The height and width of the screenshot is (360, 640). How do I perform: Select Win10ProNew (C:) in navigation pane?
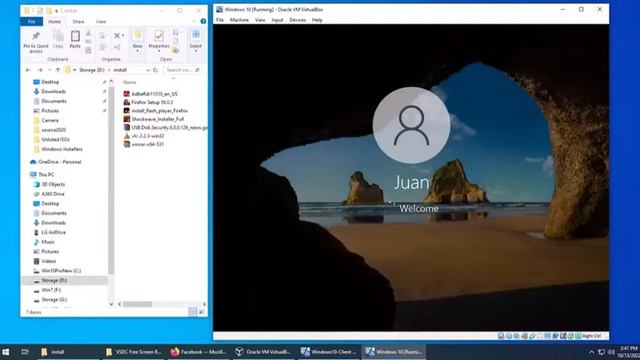pyautogui.click(x=57, y=271)
